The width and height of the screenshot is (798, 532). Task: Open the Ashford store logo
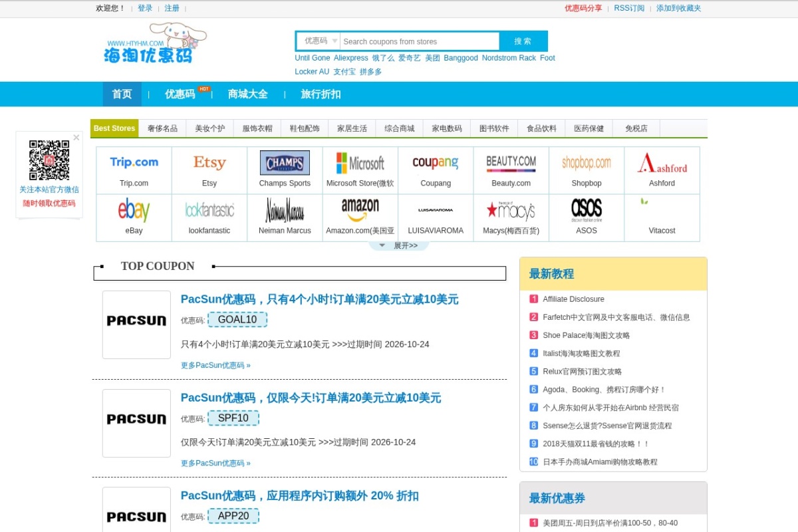(x=662, y=162)
